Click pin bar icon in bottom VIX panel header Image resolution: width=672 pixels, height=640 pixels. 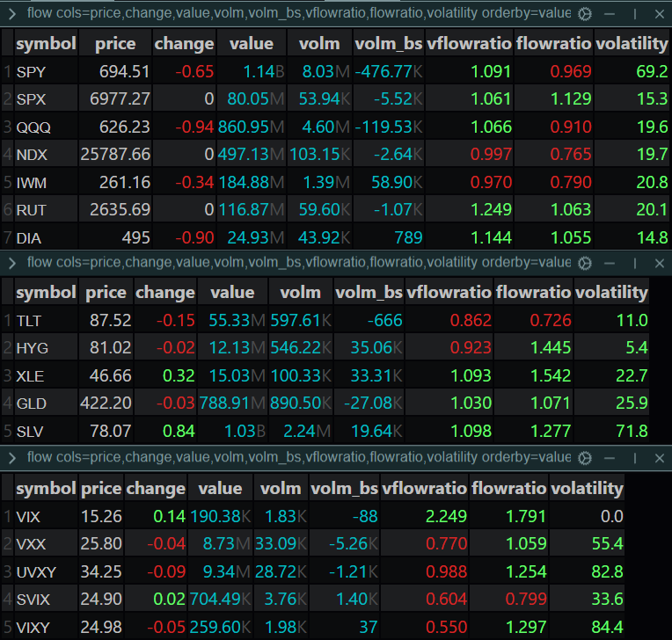pos(635,458)
